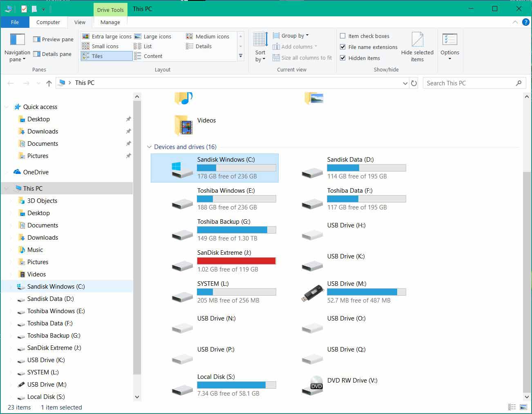532x414 pixels.
Task: Open the Options dropdown
Action: point(449,47)
